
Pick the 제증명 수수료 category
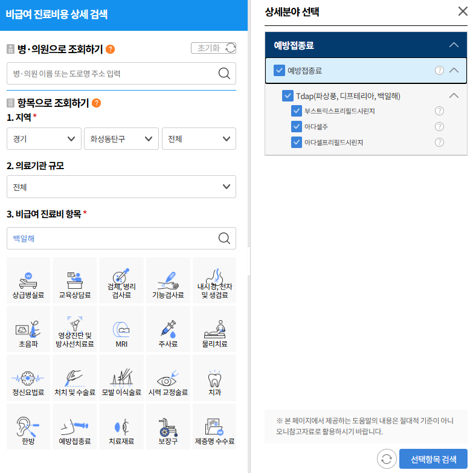(214, 426)
